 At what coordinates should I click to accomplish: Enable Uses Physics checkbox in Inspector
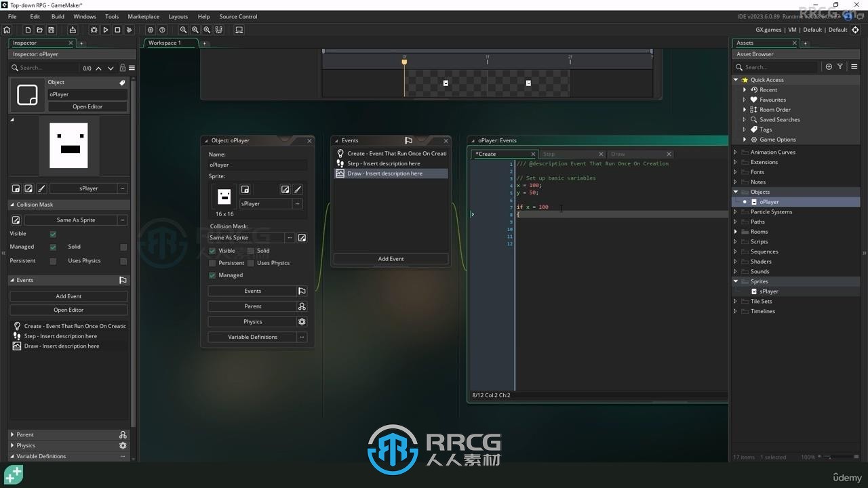(x=123, y=261)
